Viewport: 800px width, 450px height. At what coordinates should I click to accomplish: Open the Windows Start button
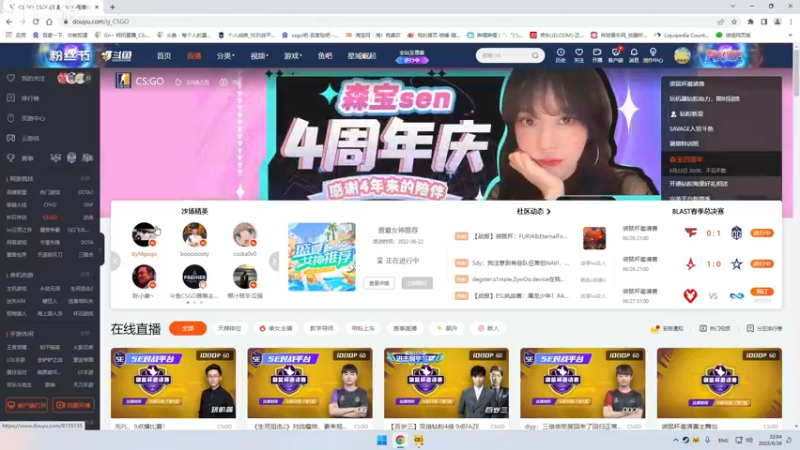click(382, 440)
